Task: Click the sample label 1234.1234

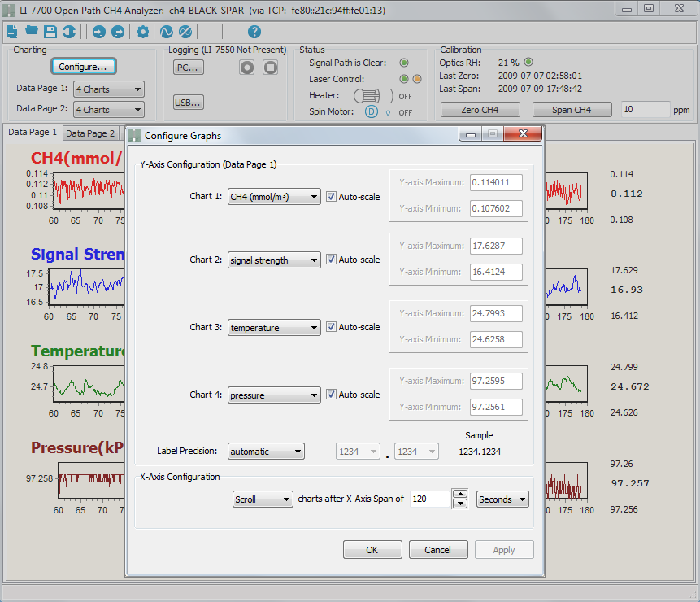Action: coord(480,451)
